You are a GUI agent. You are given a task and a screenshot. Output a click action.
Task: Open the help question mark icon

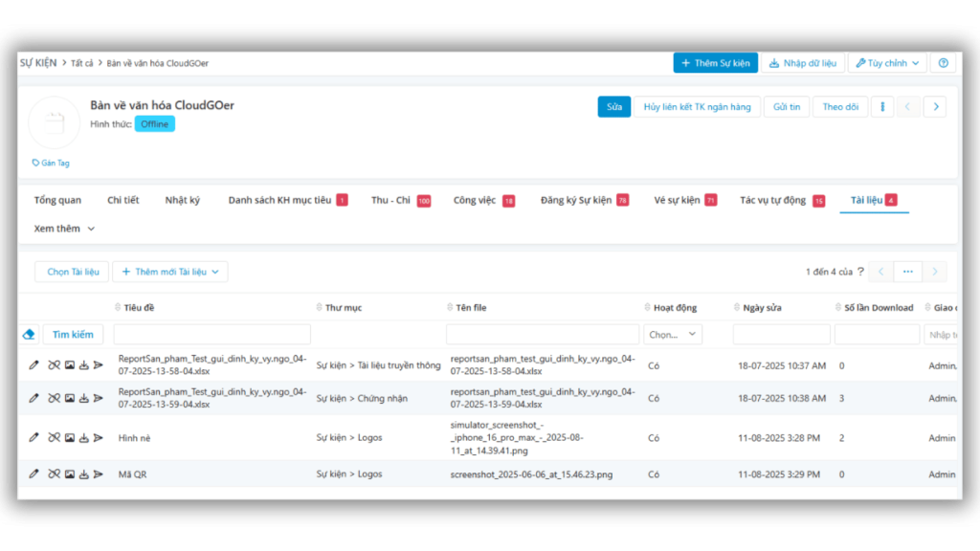pos(943,63)
